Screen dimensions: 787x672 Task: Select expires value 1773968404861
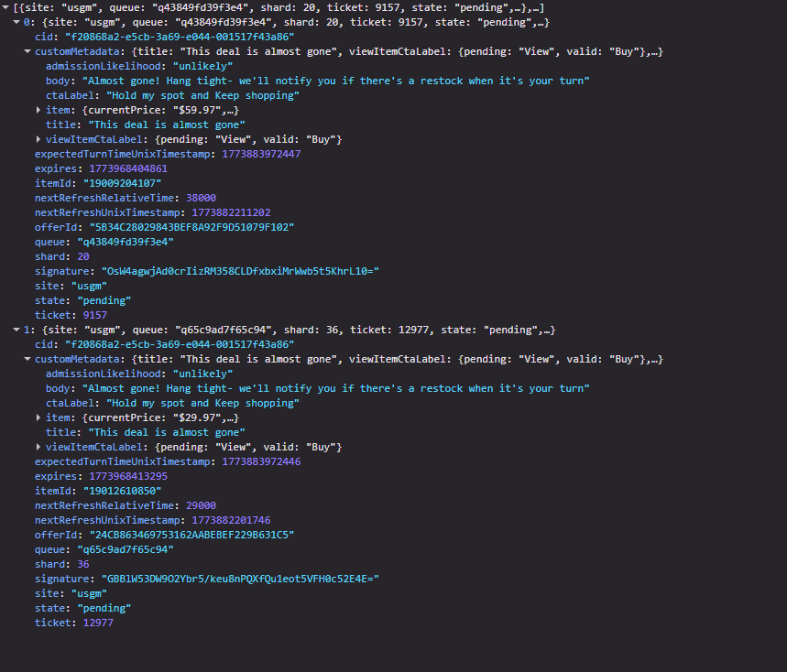(x=128, y=168)
